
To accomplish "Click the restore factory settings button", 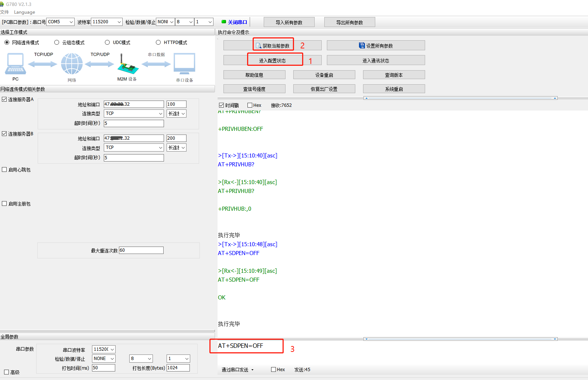I will [x=324, y=89].
